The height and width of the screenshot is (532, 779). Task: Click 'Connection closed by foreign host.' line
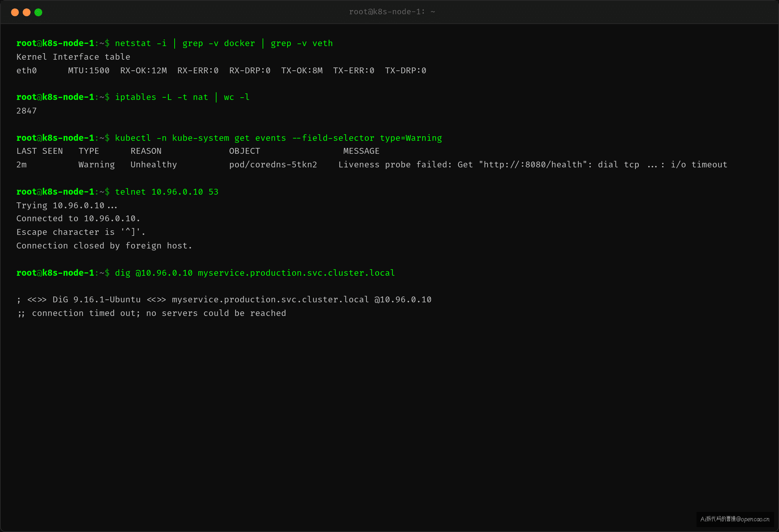pyautogui.click(x=104, y=246)
